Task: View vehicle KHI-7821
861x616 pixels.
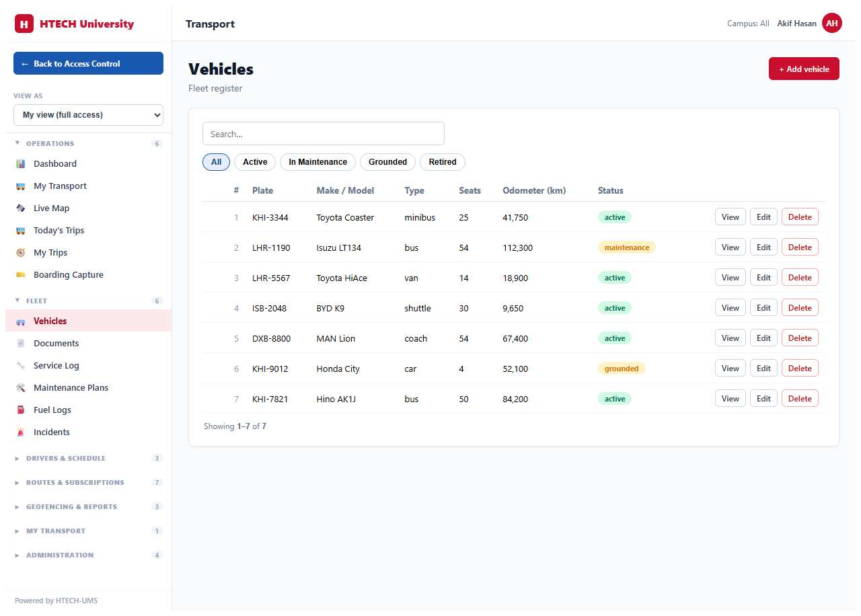Action: [x=731, y=399]
